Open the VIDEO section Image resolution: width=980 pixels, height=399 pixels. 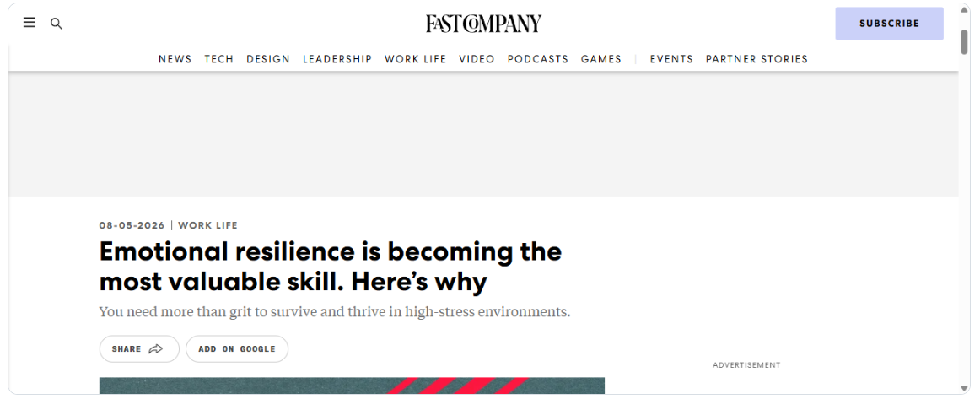pos(477,59)
